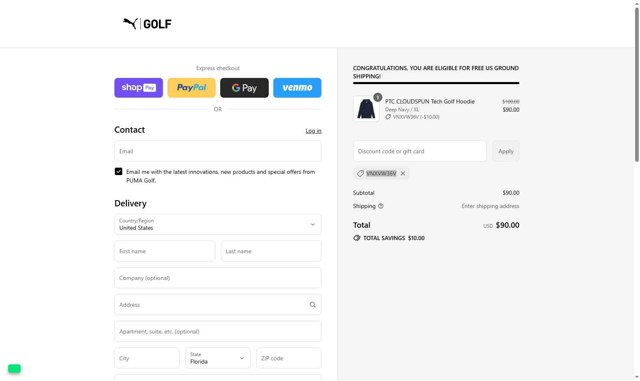640x381 pixels.
Task: Click the City field
Action: pyautogui.click(x=147, y=358)
